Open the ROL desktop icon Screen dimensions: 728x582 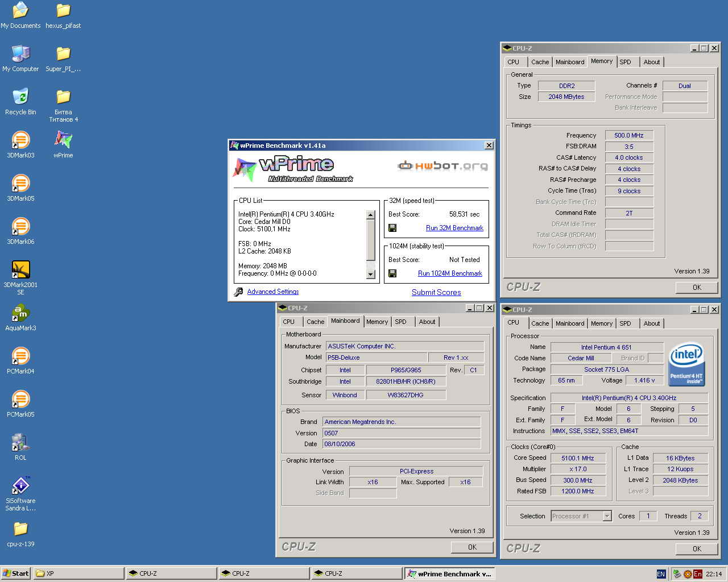20,447
